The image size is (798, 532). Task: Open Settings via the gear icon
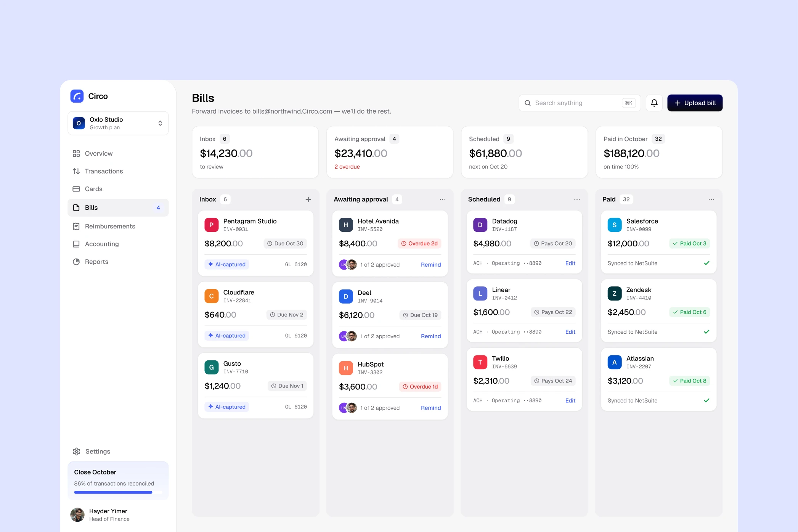(x=77, y=451)
